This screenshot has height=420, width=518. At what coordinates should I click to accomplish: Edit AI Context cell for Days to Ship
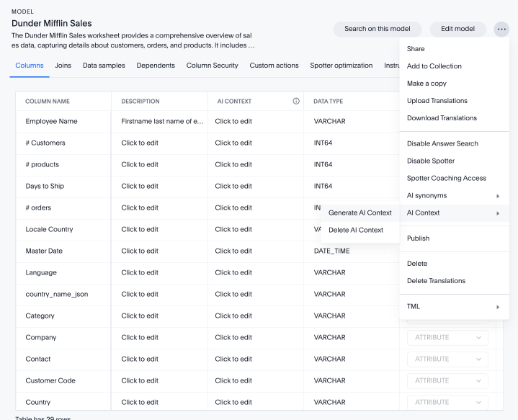[233, 187]
